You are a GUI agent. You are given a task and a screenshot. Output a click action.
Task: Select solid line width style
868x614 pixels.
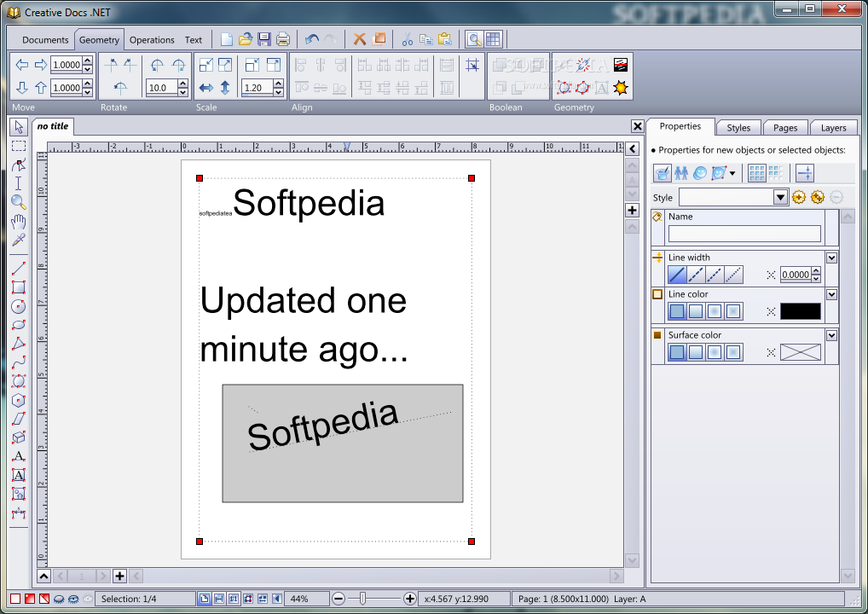tap(677, 275)
